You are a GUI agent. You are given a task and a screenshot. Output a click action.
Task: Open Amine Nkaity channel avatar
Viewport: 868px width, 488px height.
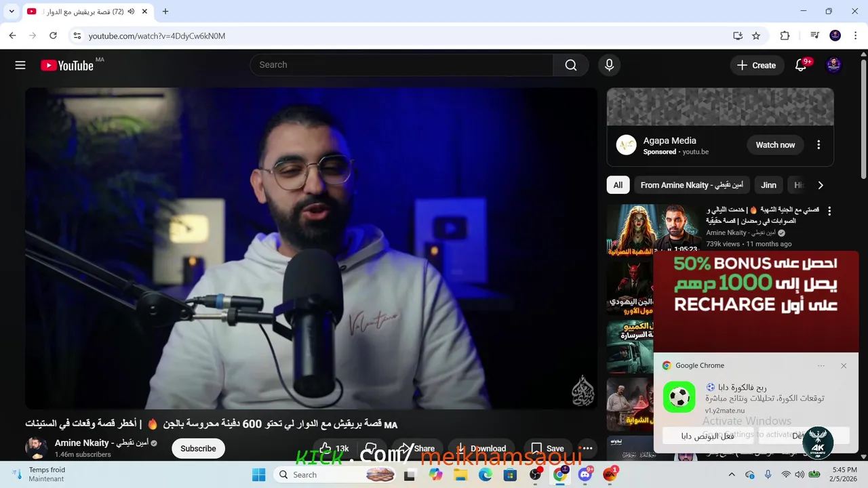[37, 448]
